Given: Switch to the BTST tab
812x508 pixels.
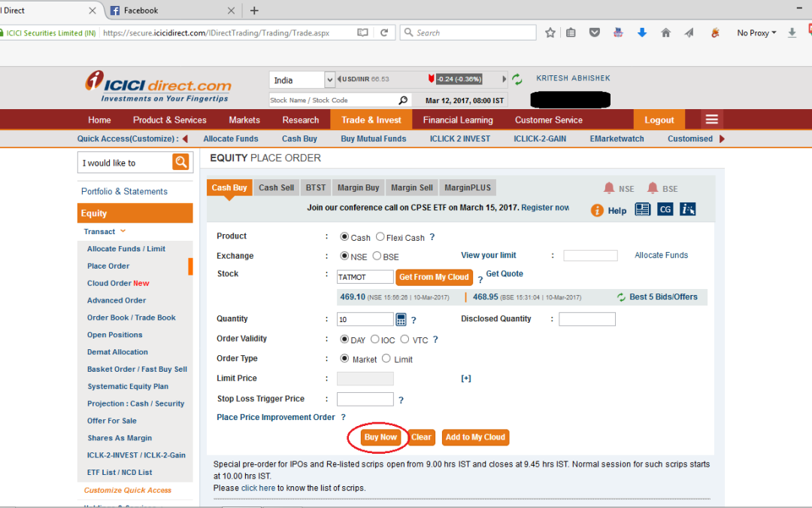Looking at the screenshot, I should coord(316,187).
